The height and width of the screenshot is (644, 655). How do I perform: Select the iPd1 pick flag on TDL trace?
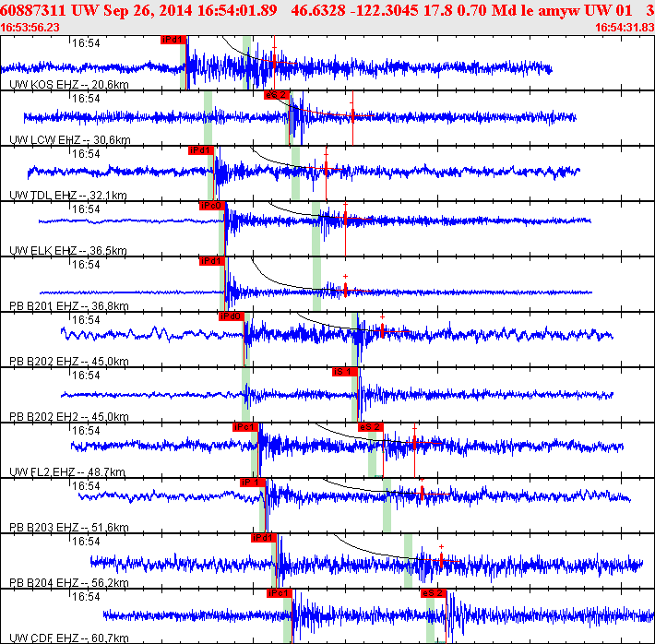tap(201, 150)
